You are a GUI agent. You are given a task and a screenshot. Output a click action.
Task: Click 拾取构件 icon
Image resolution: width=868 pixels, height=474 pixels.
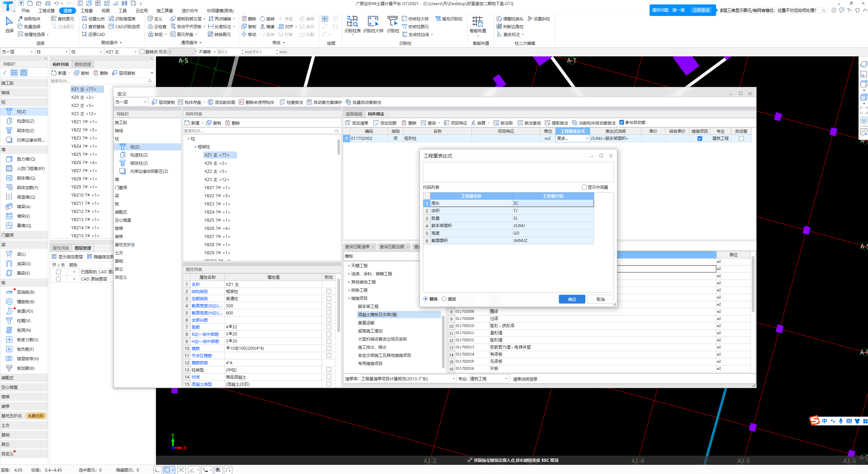point(29,19)
